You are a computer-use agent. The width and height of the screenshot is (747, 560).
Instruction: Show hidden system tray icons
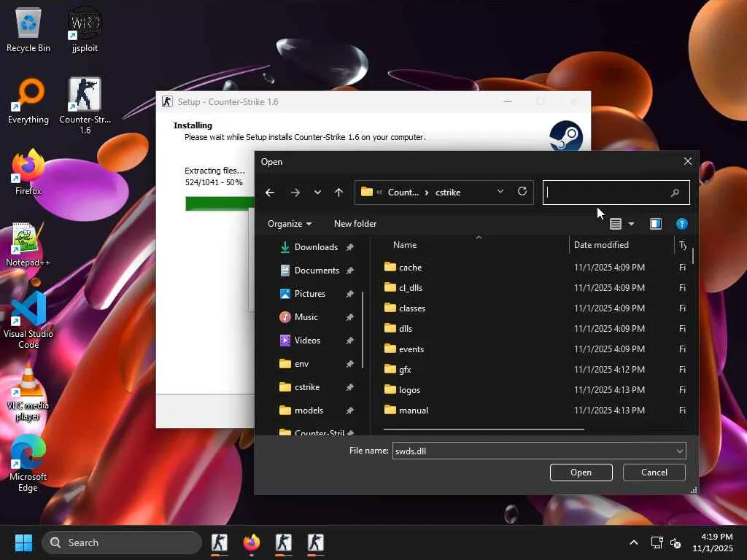(x=634, y=542)
